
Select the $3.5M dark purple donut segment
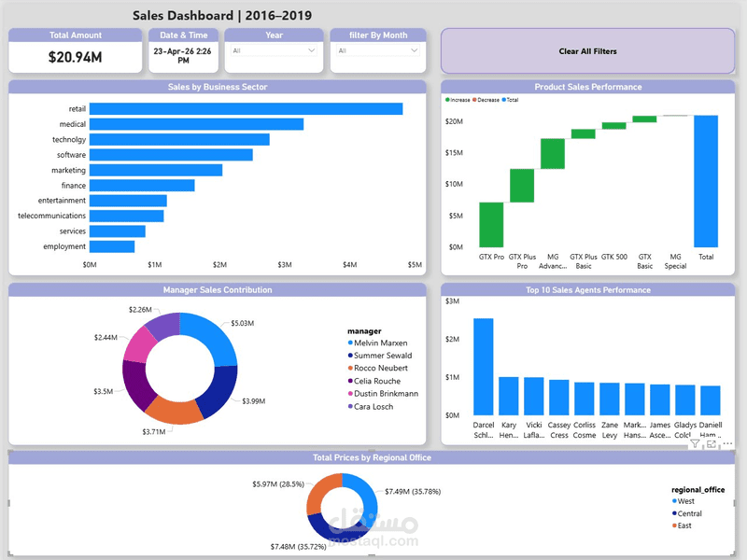point(135,385)
